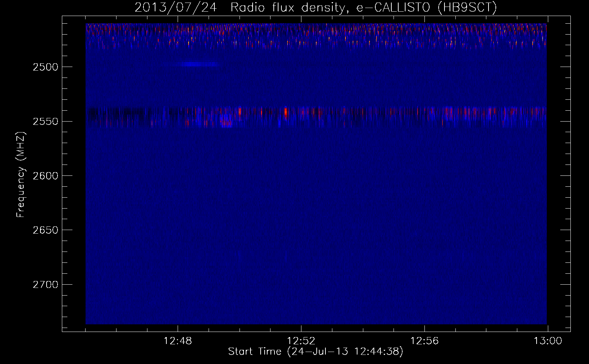Click the 2500 frequency tick label

click(x=45, y=67)
